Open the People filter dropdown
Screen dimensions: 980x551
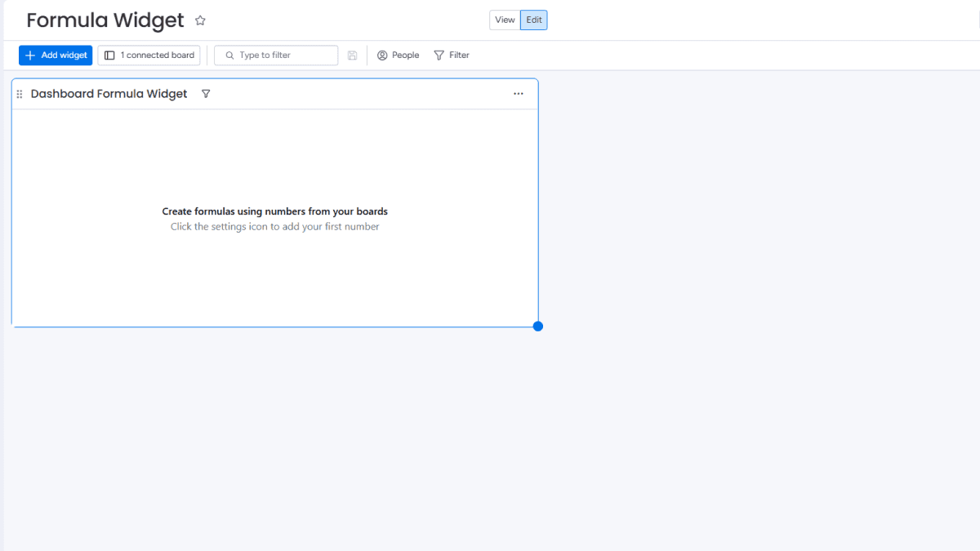tap(398, 55)
